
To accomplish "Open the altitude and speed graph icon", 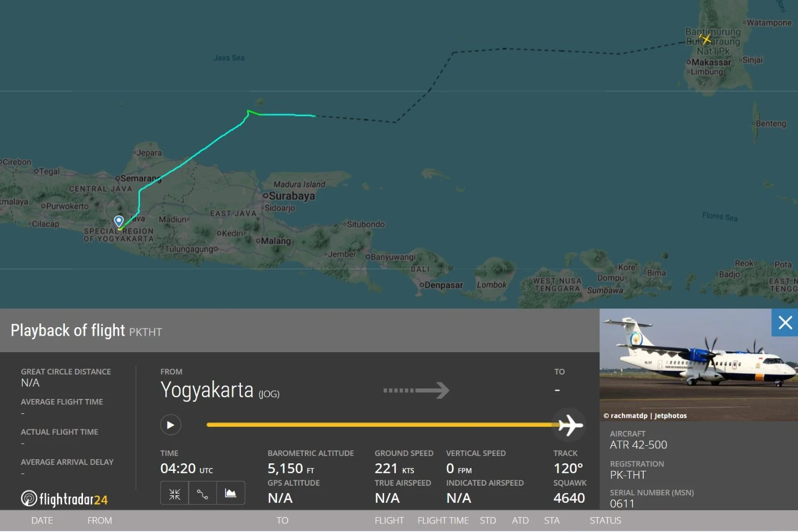I will (x=231, y=494).
